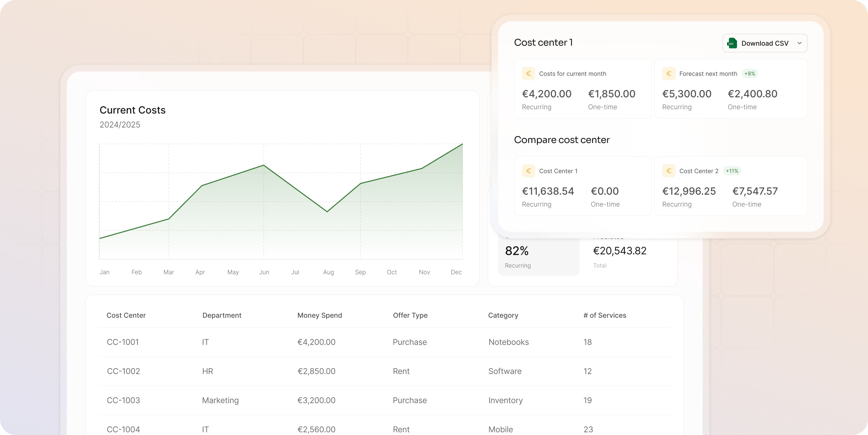Open the CC-1003 Marketing row
Image resolution: width=868 pixels, height=435 pixels.
coord(384,400)
